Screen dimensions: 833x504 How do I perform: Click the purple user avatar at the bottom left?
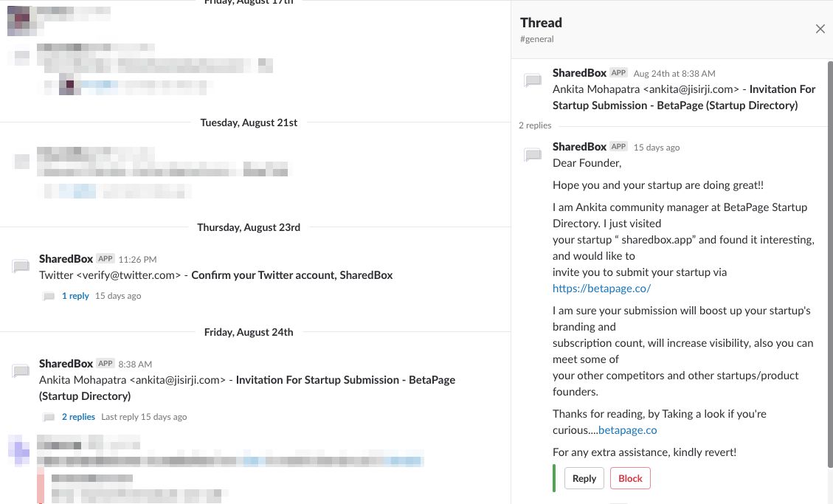pos(18,449)
